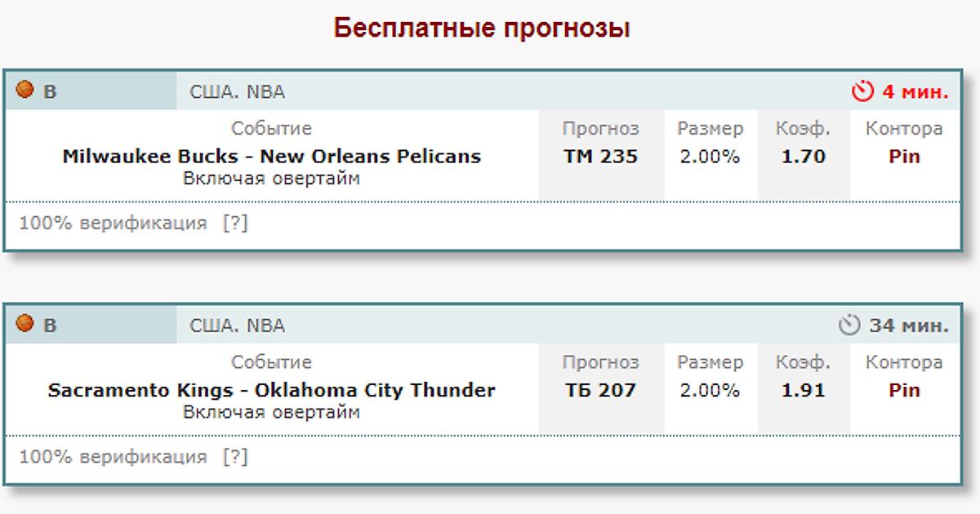The image size is (980, 514).
Task: Open the Sacramento Kings - Oklahoma City Thunder event
Action: pyautogui.click(x=271, y=390)
